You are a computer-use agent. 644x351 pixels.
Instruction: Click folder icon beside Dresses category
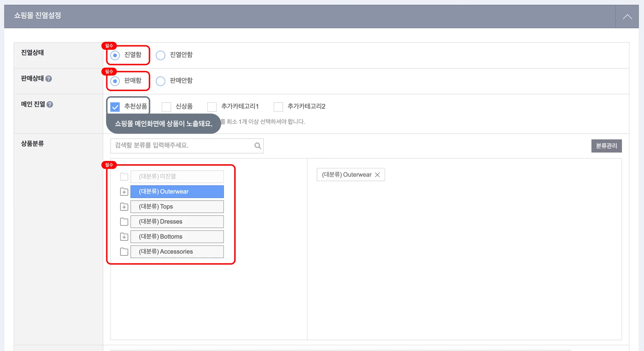coord(124,222)
